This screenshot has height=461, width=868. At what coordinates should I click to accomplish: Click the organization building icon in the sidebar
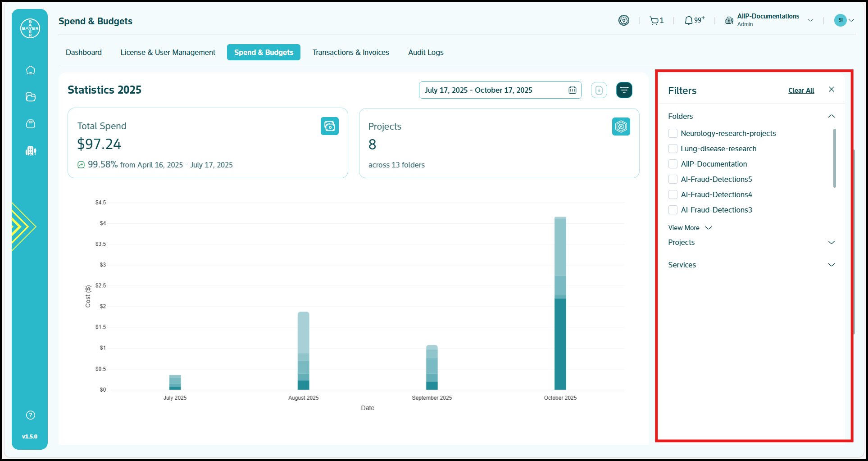[31, 151]
